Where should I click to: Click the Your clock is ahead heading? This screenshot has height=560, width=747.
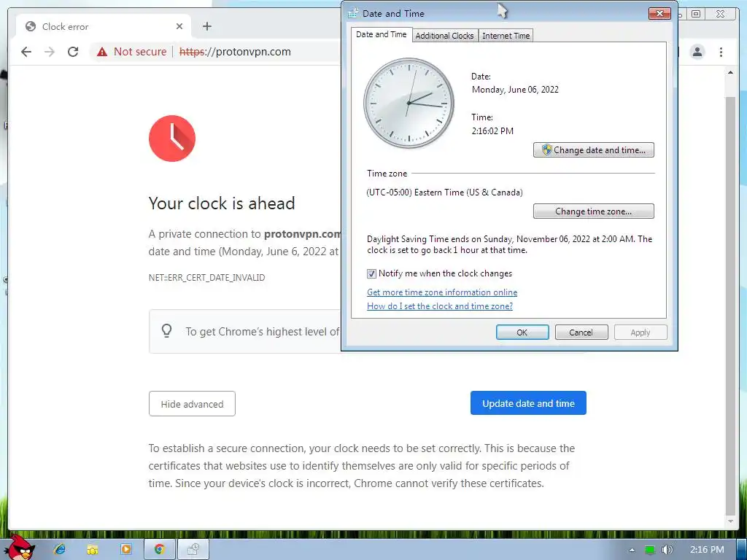tap(222, 203)
